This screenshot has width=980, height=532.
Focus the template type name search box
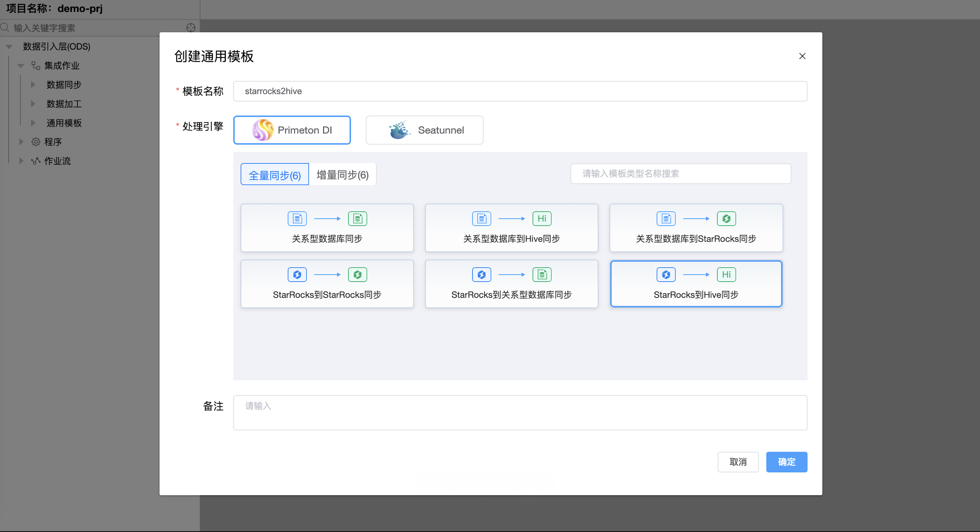pyautogui.click(x=680, y=174)
